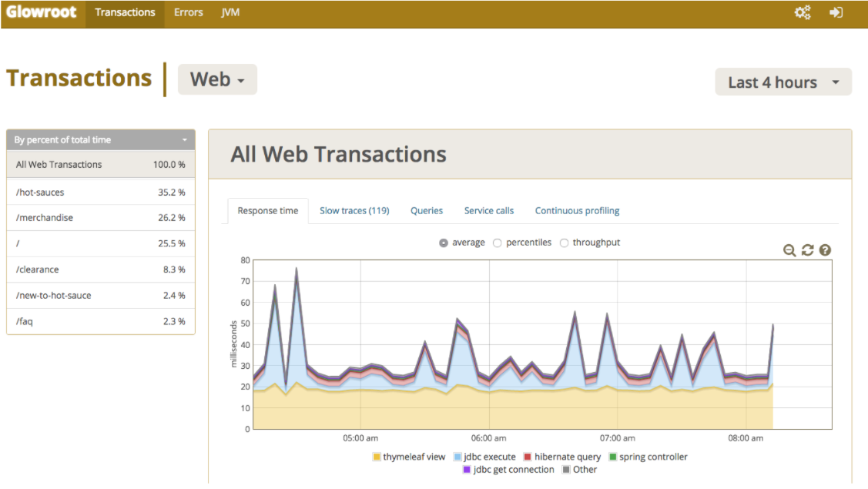The width and height of the screenshot is (868, 489).
Task: Open the /hot-sauces transaction link
Action: pos(40,193)
